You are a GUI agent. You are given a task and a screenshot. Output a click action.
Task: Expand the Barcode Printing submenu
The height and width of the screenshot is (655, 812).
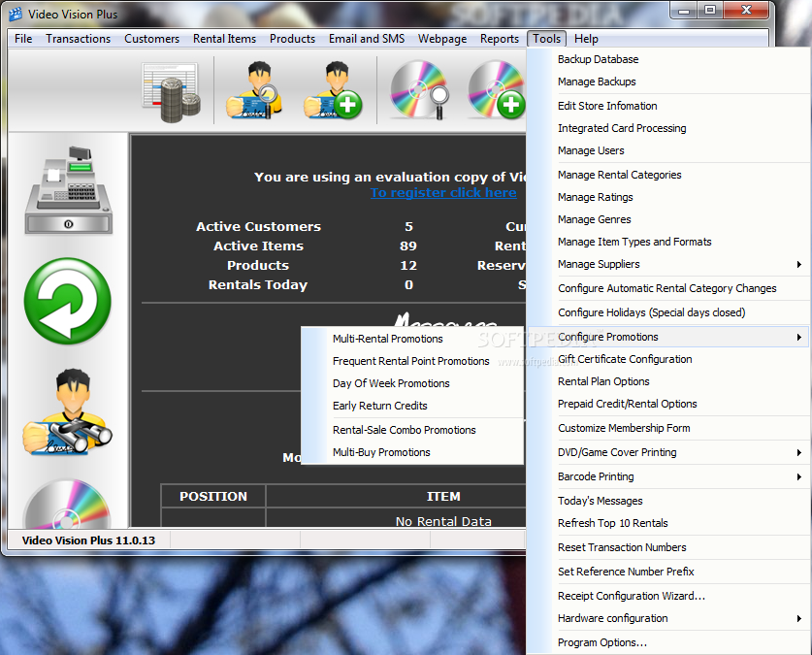pos(668,476)
